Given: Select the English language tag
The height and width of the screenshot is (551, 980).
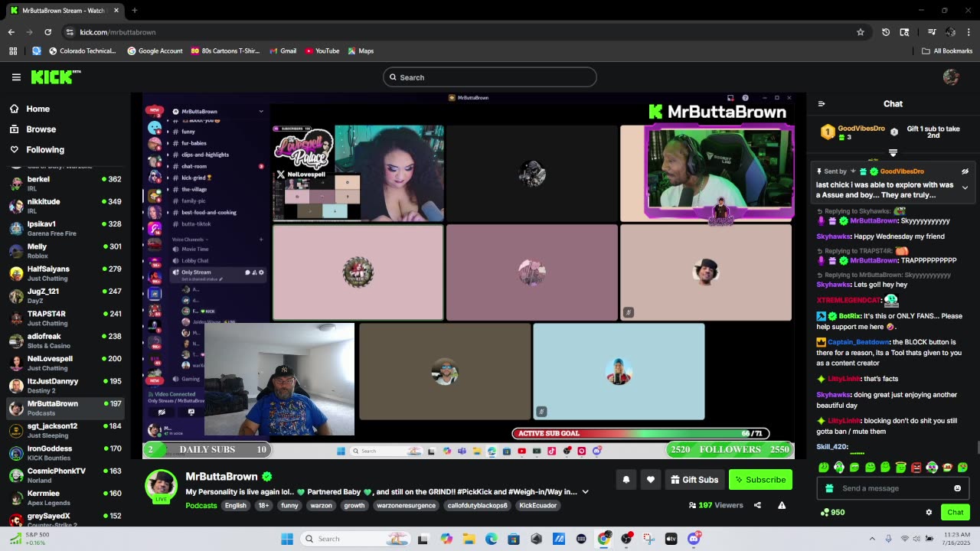Looking at the screenshot, I should tap(236, 505).
